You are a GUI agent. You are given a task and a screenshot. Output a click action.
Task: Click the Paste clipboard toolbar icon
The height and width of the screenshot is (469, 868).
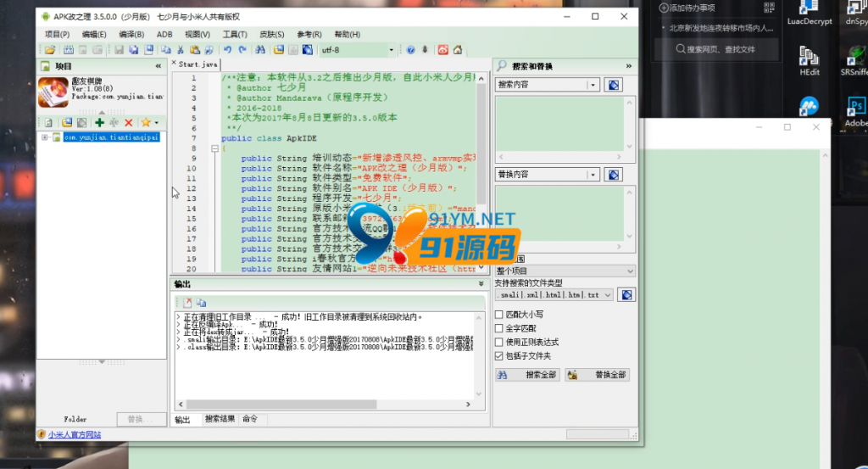(195, 50)
